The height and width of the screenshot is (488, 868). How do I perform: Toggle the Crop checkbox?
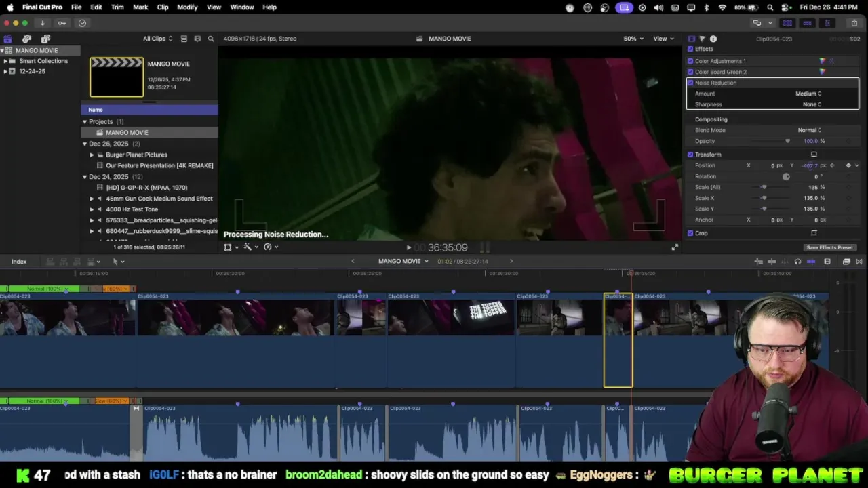coord(690,233)
